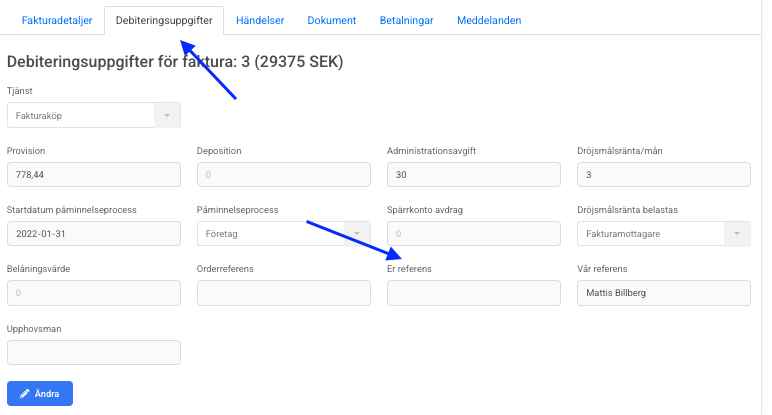The width and height of the screenshot is (772, 415).
Task: Click the Startdatum påminnelseprocess label
Action: point(72,210)
